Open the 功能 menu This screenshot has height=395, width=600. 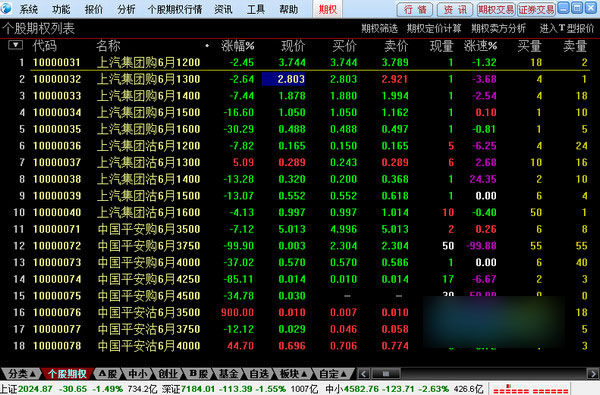pos(61,9)
